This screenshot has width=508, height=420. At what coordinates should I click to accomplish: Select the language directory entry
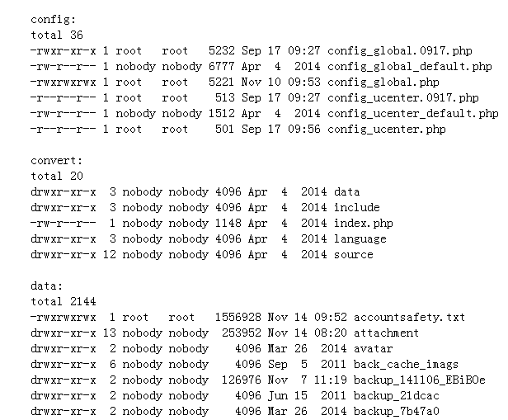point(360,239)
